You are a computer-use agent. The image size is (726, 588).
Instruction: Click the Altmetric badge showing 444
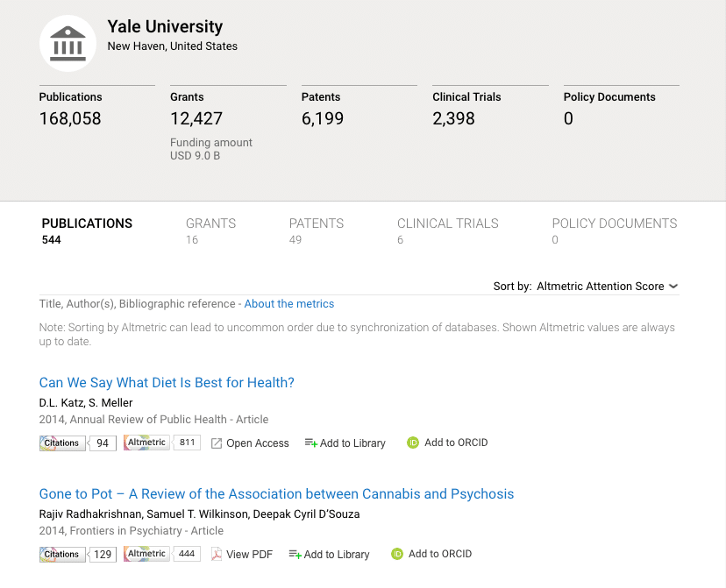[162, 554]
